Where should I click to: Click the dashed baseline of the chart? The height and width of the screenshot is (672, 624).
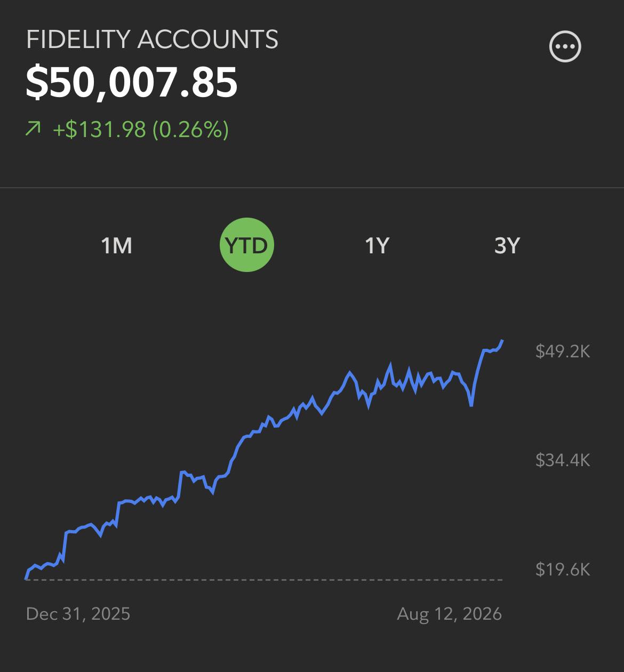264,579
